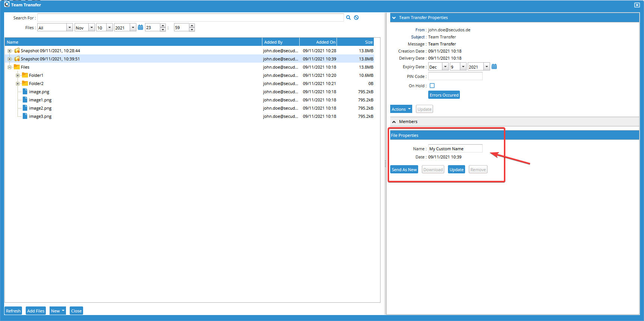Click the Refresh button
Image resolution: width=644 pixels, height=321 pixels.
tap(13, 311)
